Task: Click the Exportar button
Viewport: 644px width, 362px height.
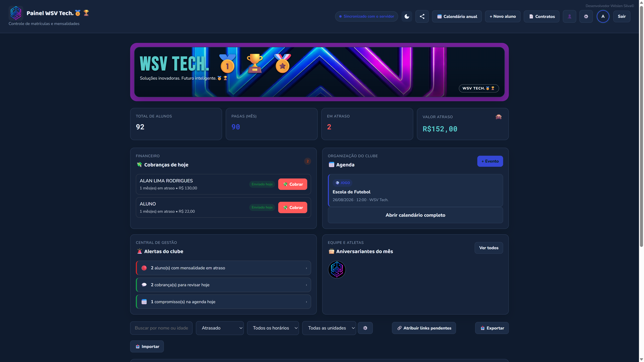Action: (x=492, y=328)
